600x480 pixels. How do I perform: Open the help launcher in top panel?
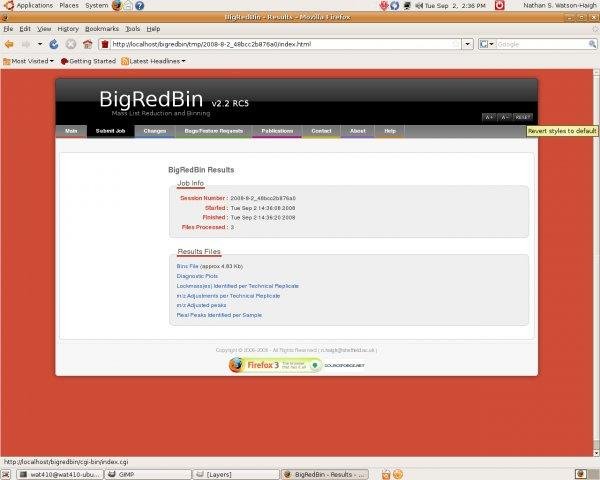pos(140,5)
